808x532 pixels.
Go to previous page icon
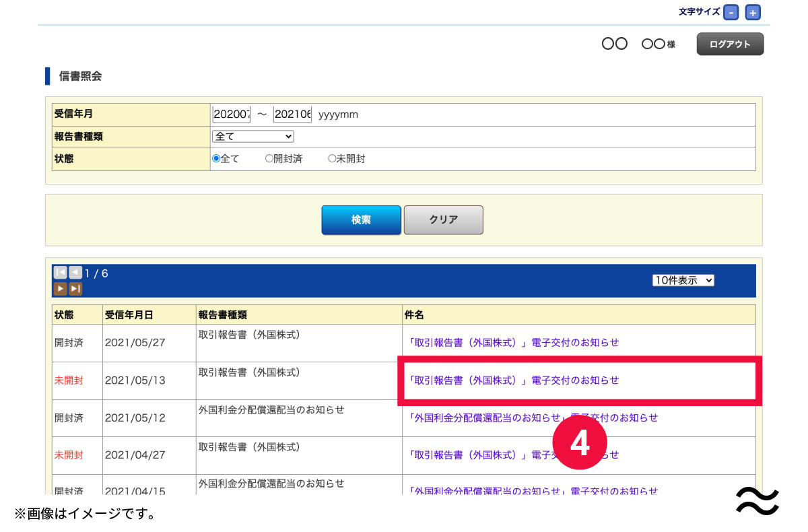[75, 273]
